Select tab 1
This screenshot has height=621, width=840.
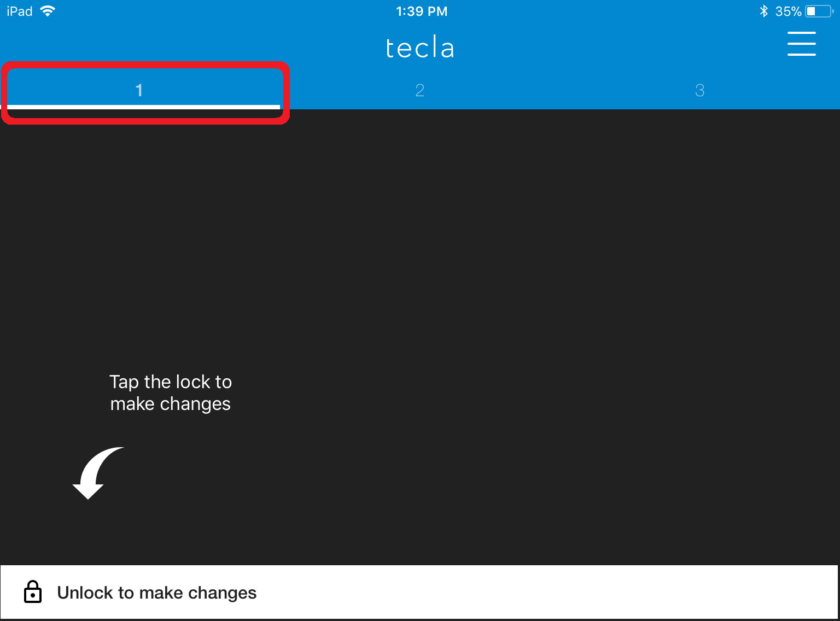139,90
